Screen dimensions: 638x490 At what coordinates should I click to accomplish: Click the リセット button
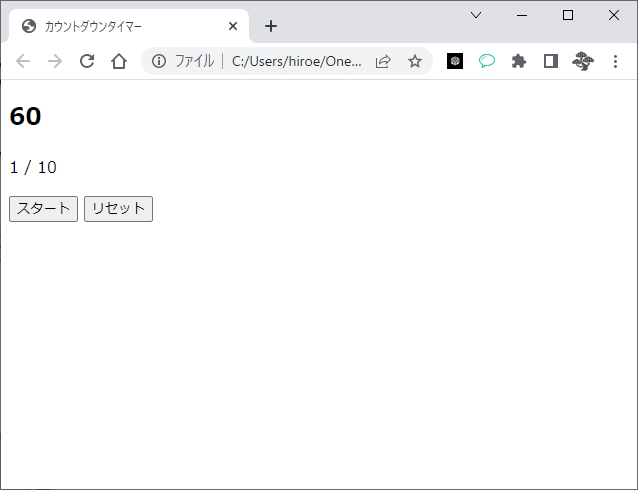[x=118, y=209]
